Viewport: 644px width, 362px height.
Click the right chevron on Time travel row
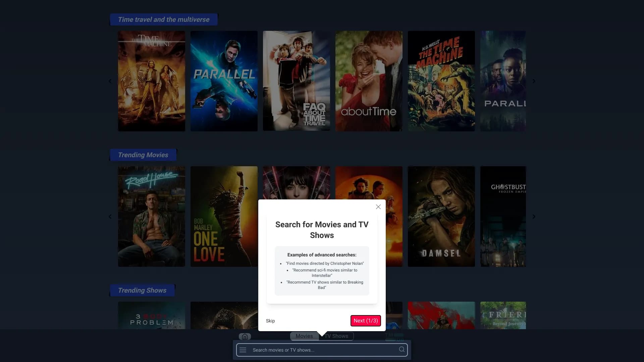[534, 81]
